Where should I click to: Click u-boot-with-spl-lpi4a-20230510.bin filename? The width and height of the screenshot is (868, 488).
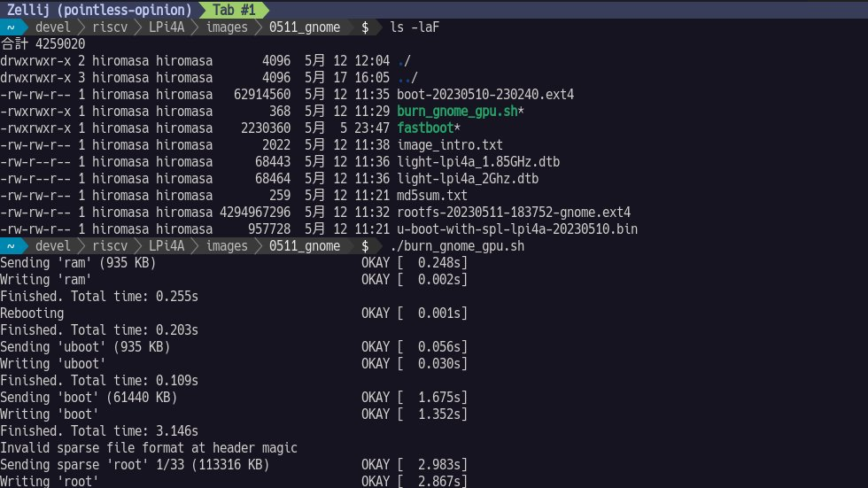(x=517, y=229)
